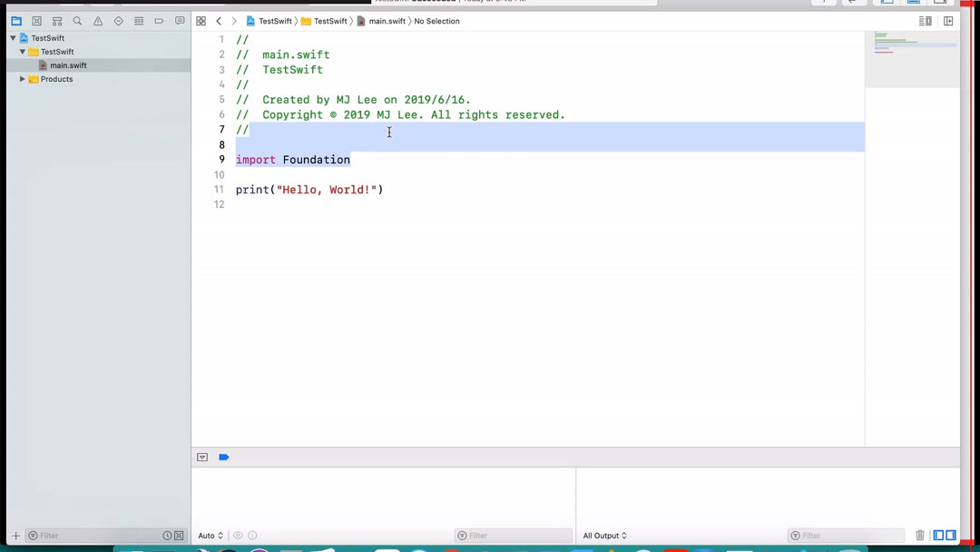Open the Find navigator search icon
The width and height of the screenshot is (980, 552).
(77, 20)
